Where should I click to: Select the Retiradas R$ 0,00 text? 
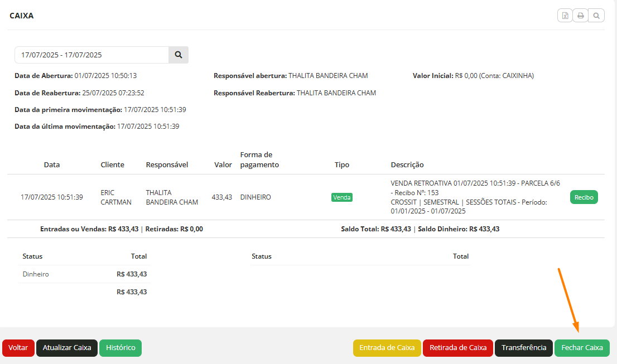[x=174, y=229]
